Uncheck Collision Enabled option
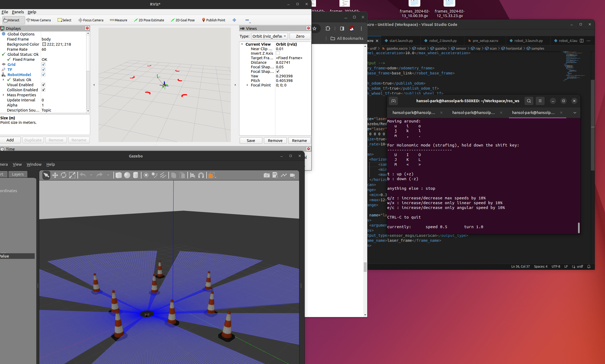Screen dimensions: 605x364 pos(44,90)
